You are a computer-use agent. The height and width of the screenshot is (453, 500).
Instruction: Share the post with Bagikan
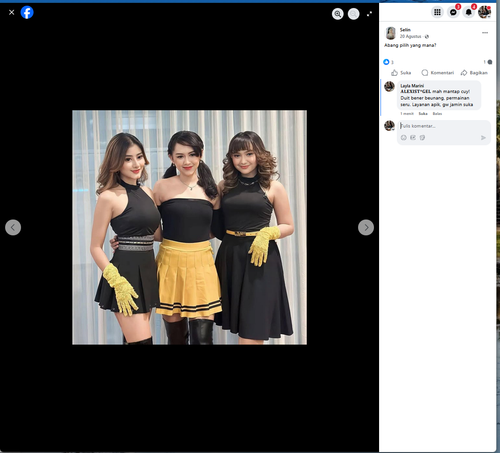click(474, 73)
